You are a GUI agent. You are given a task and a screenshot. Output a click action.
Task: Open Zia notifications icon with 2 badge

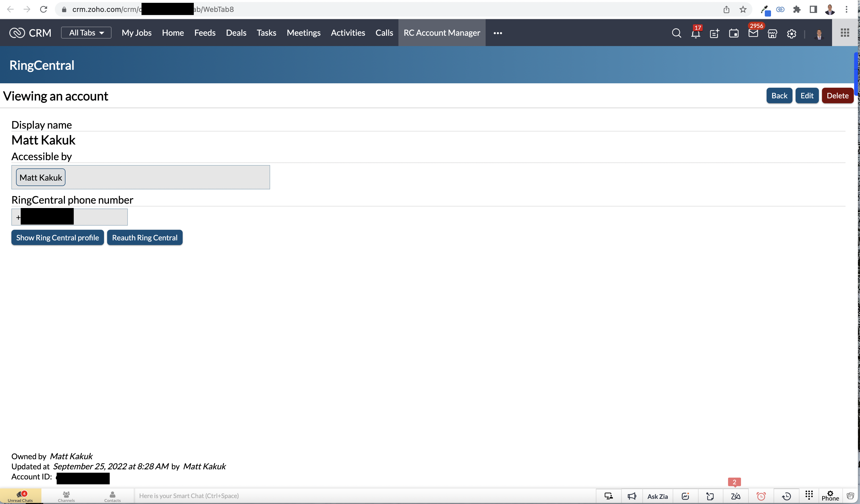click(736, 496)
